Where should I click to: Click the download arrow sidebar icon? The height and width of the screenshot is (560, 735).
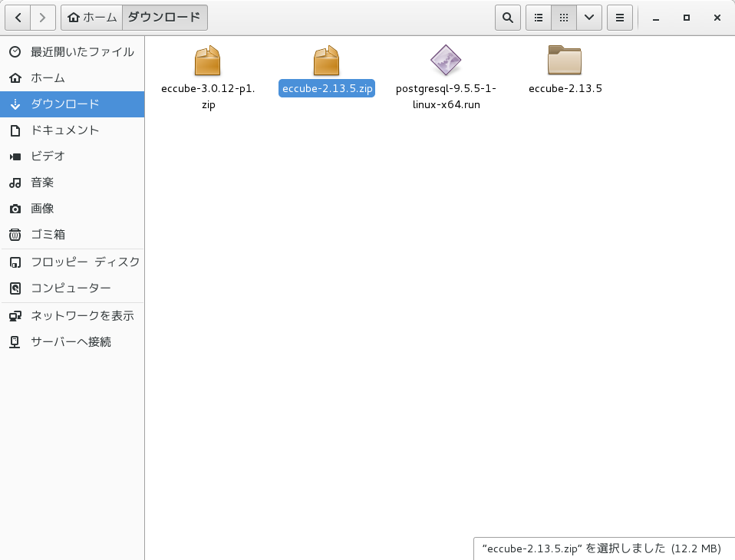click(x=15, y=104)
